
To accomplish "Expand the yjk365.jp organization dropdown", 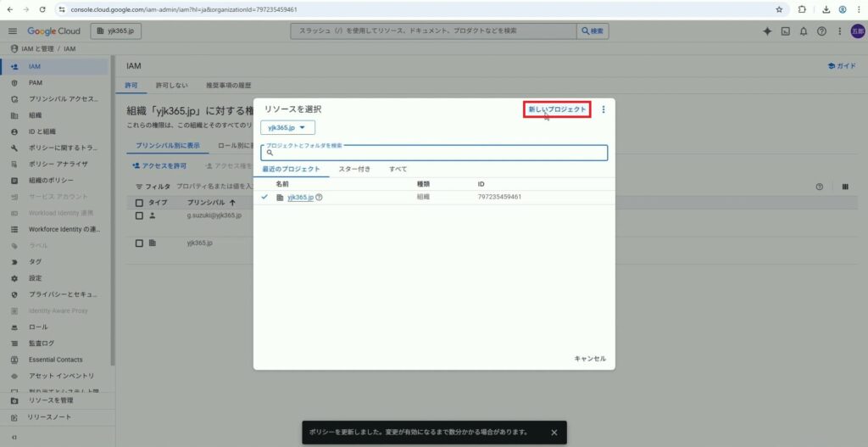I will click(x=287, y=127).
